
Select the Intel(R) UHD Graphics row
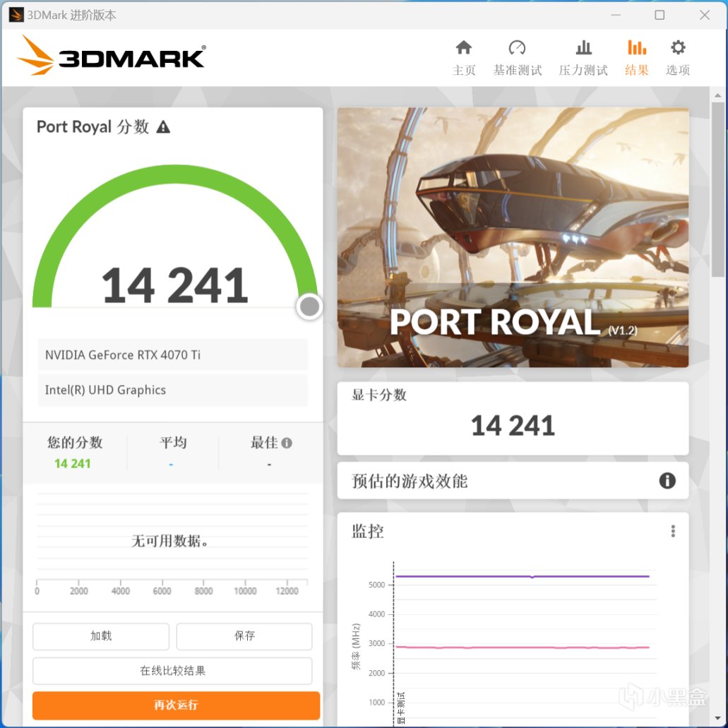click(173, 390)
